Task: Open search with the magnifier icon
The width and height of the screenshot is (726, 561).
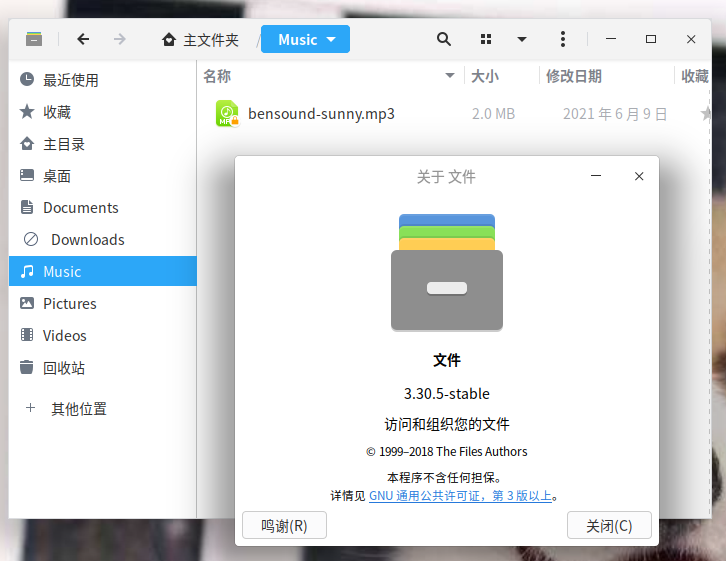Action: [444, 39]
